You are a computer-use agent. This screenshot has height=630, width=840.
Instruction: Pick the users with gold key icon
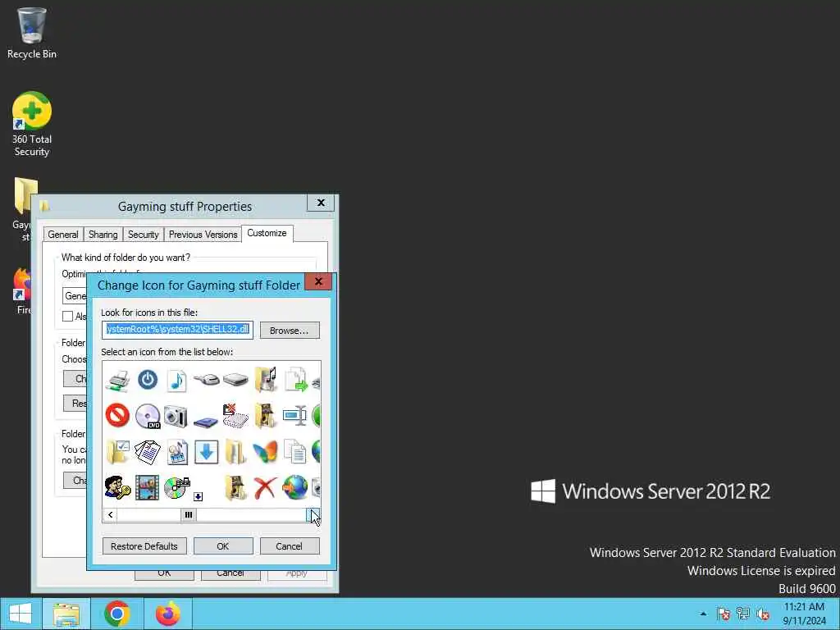(x=117, y=487)
